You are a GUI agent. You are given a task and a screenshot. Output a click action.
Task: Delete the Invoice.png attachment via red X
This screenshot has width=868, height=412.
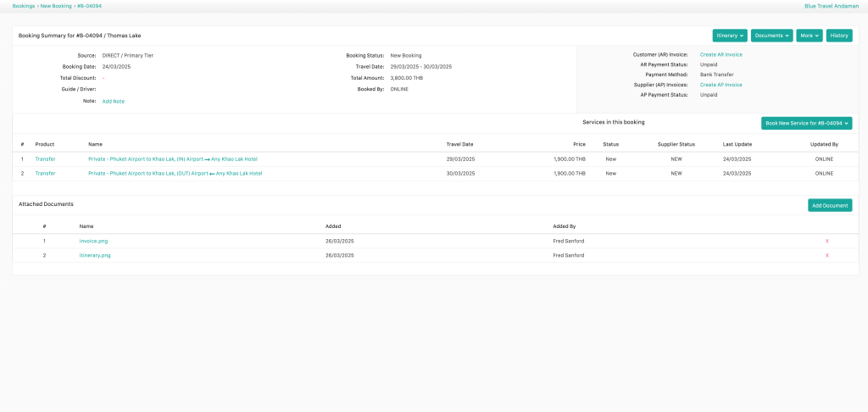pyautogui.click(x=827, y=241)
